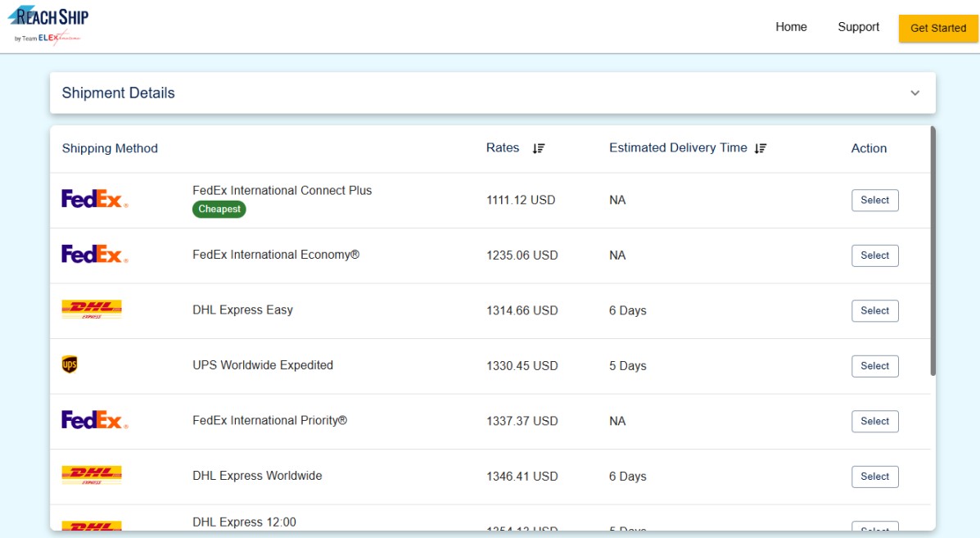
Task: Click 6 Days for DHL Express Worldwide
Action: click(627, 476)
